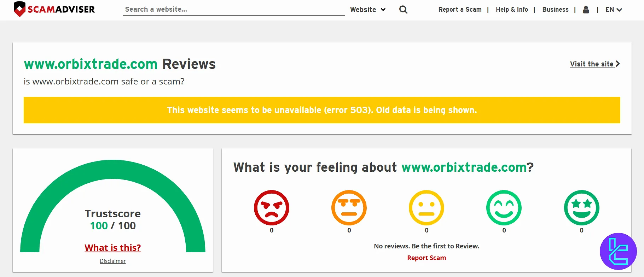Select the neutral yellow face rating
This screenshot has height=277, width=644.
pos(427,208)
